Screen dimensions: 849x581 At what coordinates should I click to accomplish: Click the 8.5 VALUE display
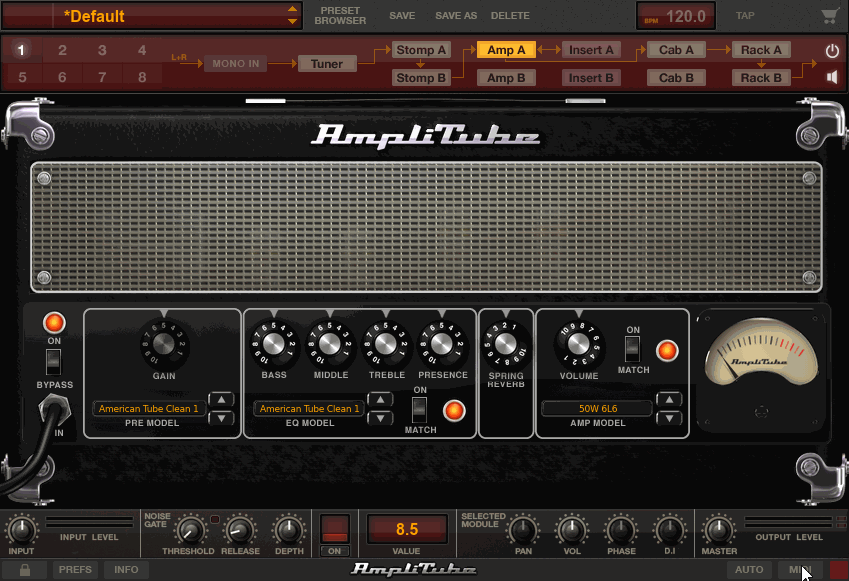[x=407, y=529]
